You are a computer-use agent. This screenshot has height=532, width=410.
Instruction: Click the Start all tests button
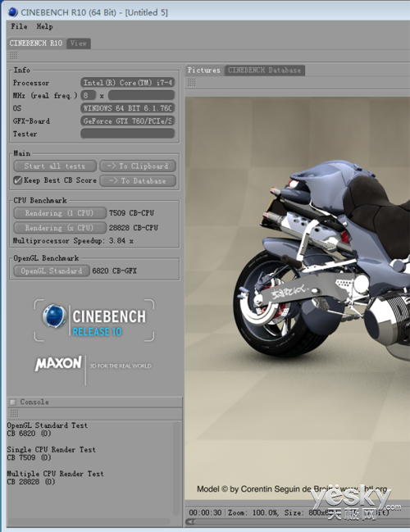[55, 166]
